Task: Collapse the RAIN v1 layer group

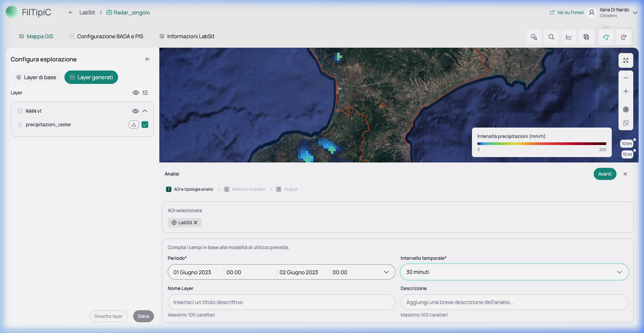Action: pos(145,111)
